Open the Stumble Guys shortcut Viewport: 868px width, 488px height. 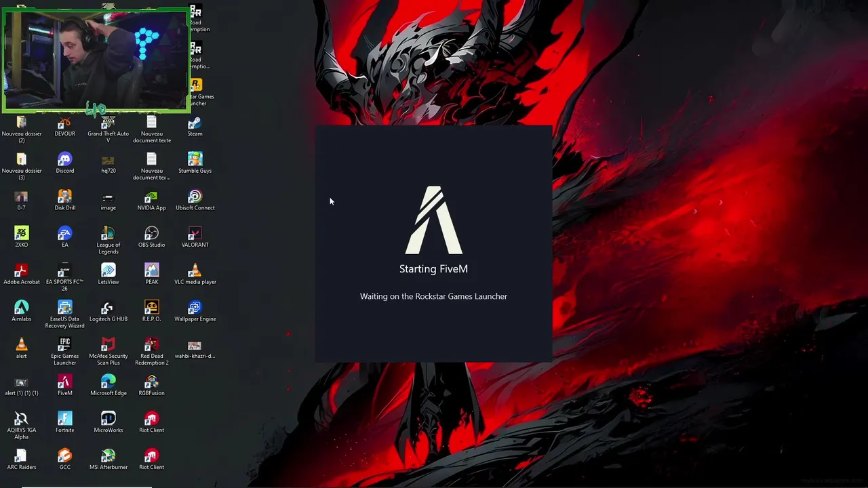pos(195,163)
